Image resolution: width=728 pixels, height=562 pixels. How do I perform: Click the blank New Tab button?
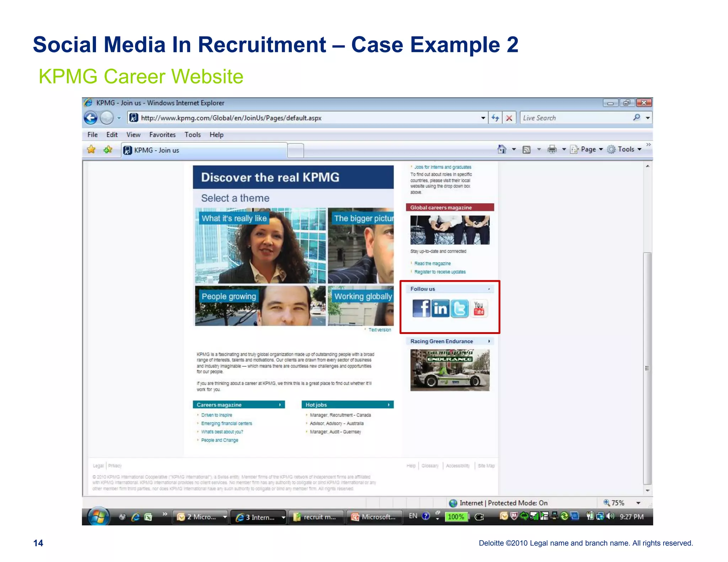295,151
